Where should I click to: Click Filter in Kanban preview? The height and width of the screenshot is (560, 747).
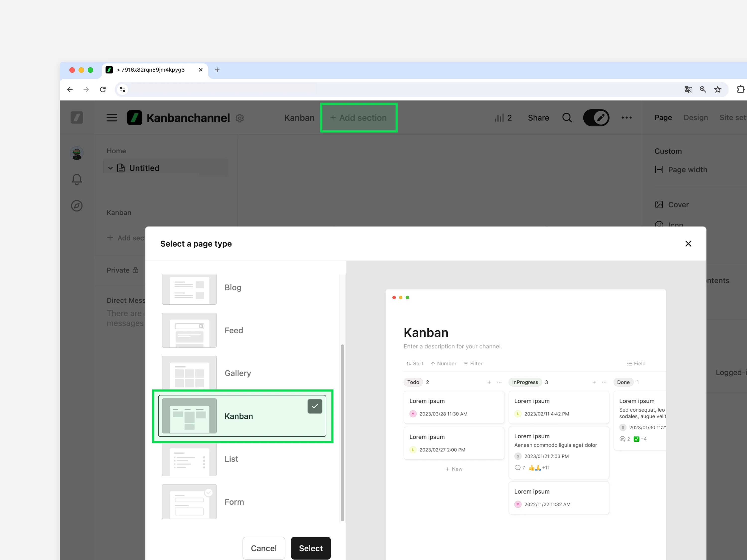pyautogui.click(x=473, y=364)
